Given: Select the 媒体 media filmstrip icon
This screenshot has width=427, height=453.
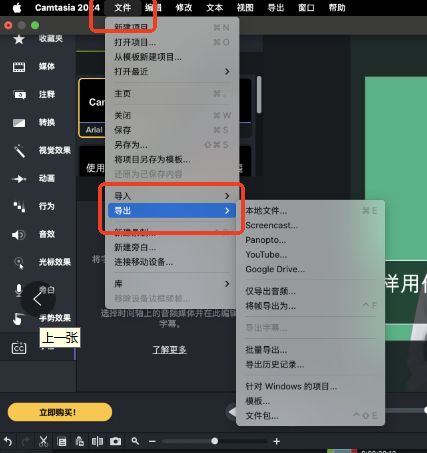Looking at the screenshot, I should [x=19, y=67].
